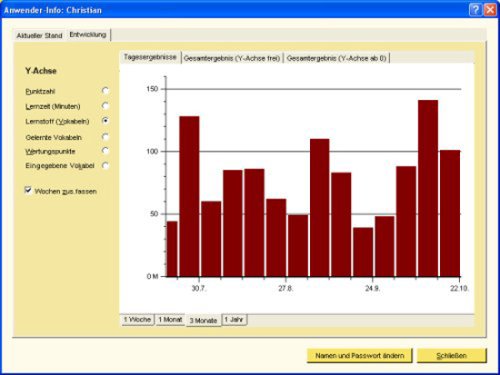Show the 1 Monat time range
Image resolution: width=500 pixels, height=375 pixels.
point(170,319)
